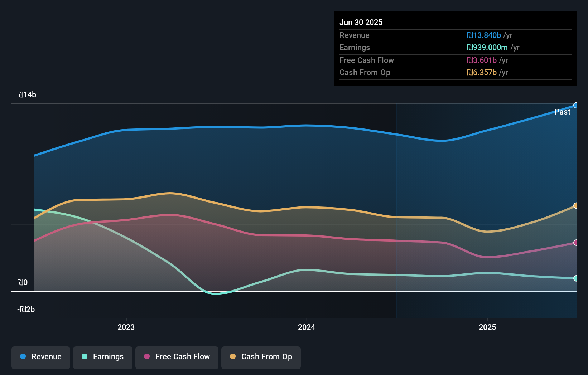
Task: Click the 2023 axis label
Action: [126, 327]
